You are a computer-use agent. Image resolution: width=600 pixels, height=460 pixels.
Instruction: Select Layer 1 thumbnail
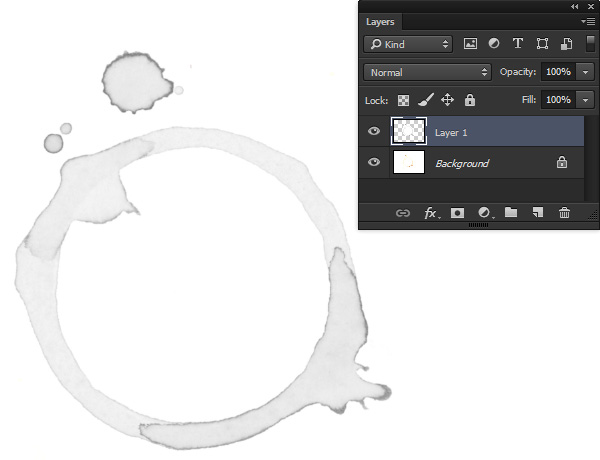pyautogui.click(x=409, y=131)
